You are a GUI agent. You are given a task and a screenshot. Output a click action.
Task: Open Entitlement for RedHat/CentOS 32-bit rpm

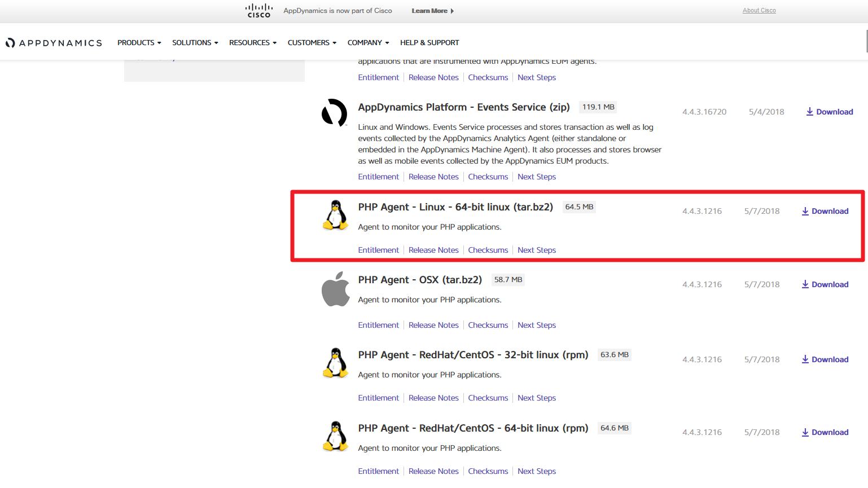coord(378,398)
